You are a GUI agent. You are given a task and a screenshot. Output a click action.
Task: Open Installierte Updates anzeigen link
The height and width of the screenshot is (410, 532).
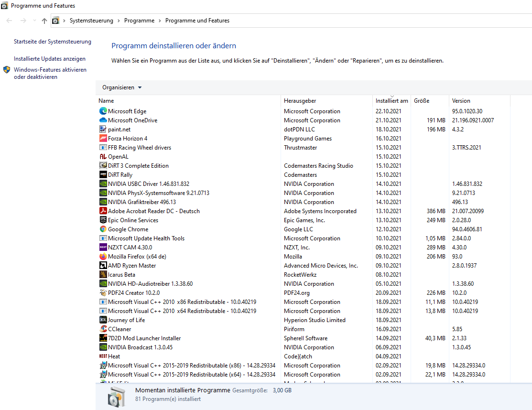(x=50, y=59)
